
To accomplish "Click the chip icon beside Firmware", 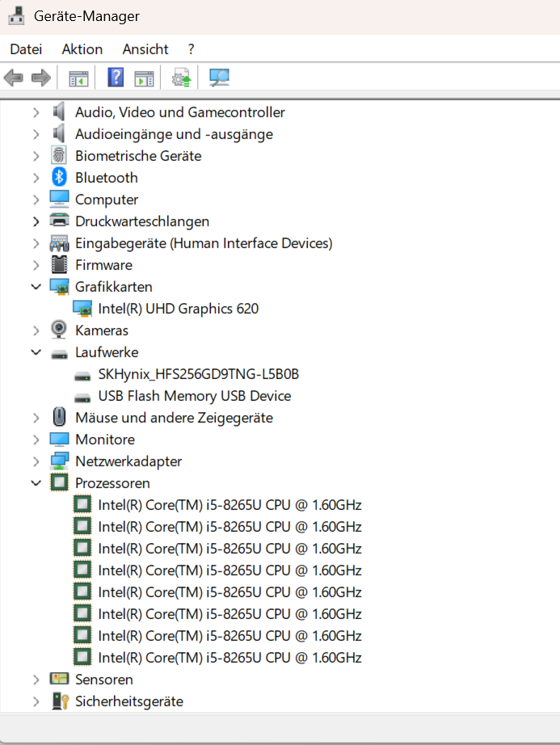I will coord(59,265).
